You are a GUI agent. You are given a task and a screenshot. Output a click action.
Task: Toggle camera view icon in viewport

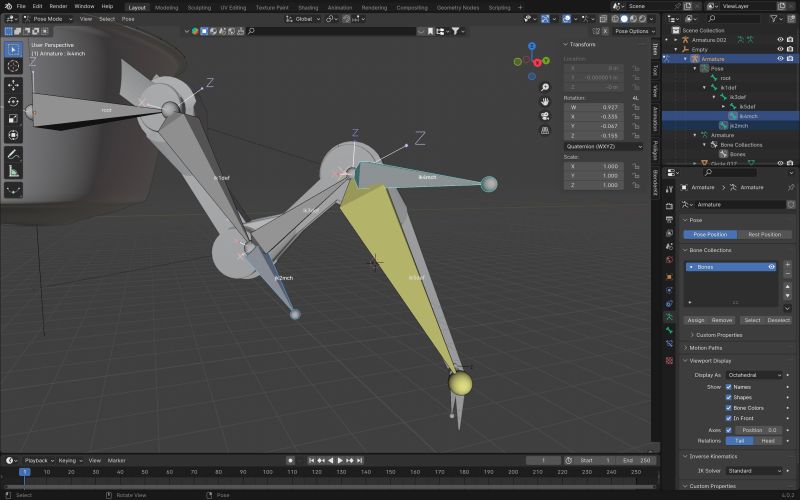tap(545, 116)
